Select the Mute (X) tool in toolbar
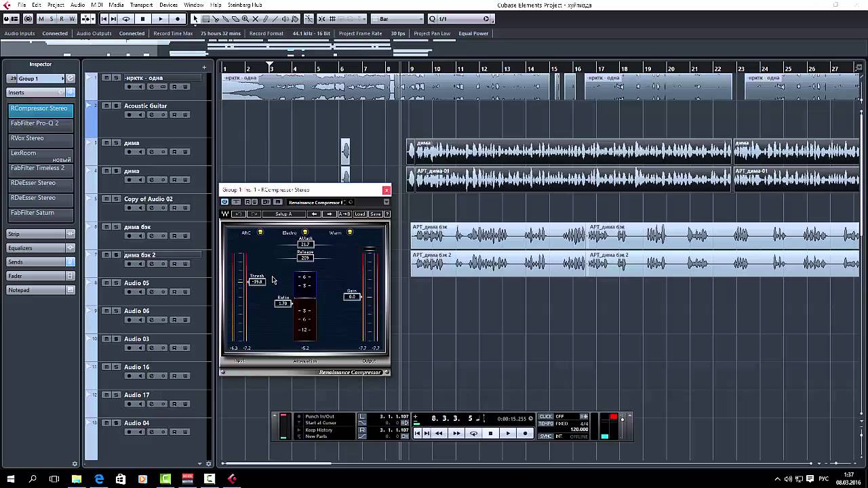Viewport: 868px width, 488px height. point(256,19)
